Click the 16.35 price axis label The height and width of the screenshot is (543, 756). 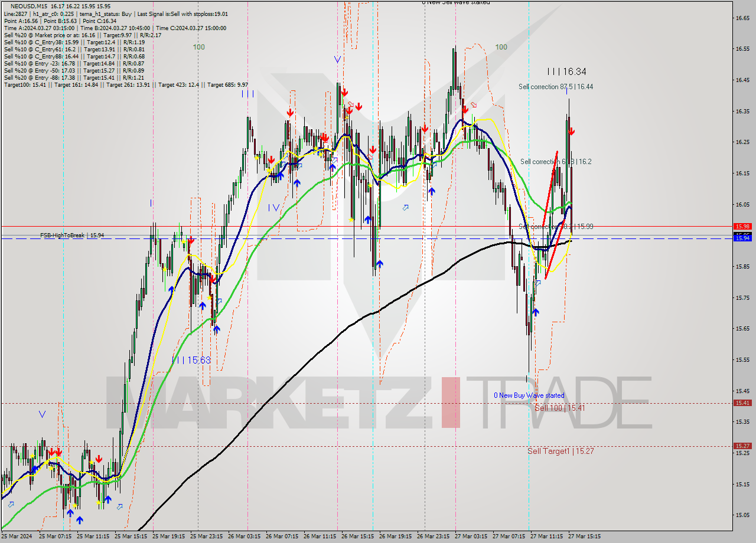coord(742,112)
